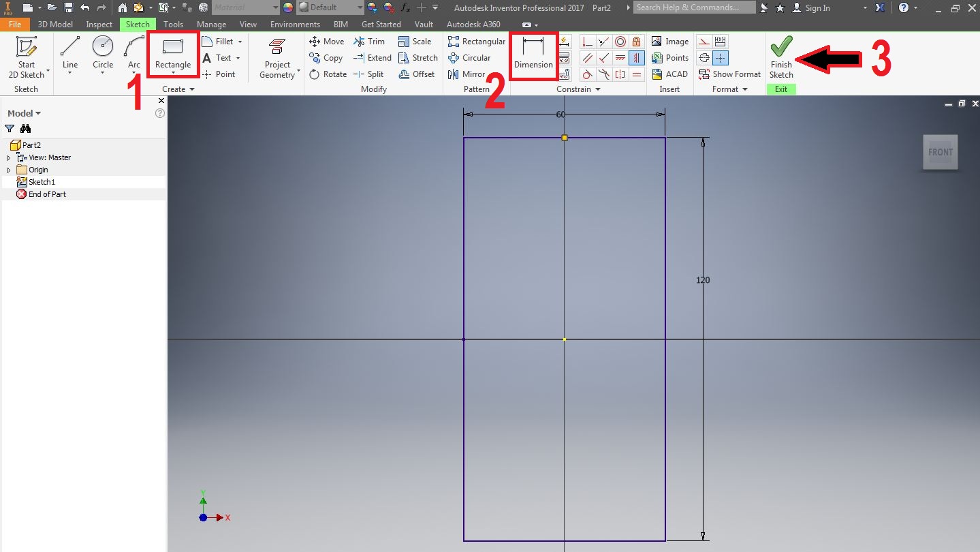
Task: Activate the Rectangle tool
Action: click(x=172, y=55)
